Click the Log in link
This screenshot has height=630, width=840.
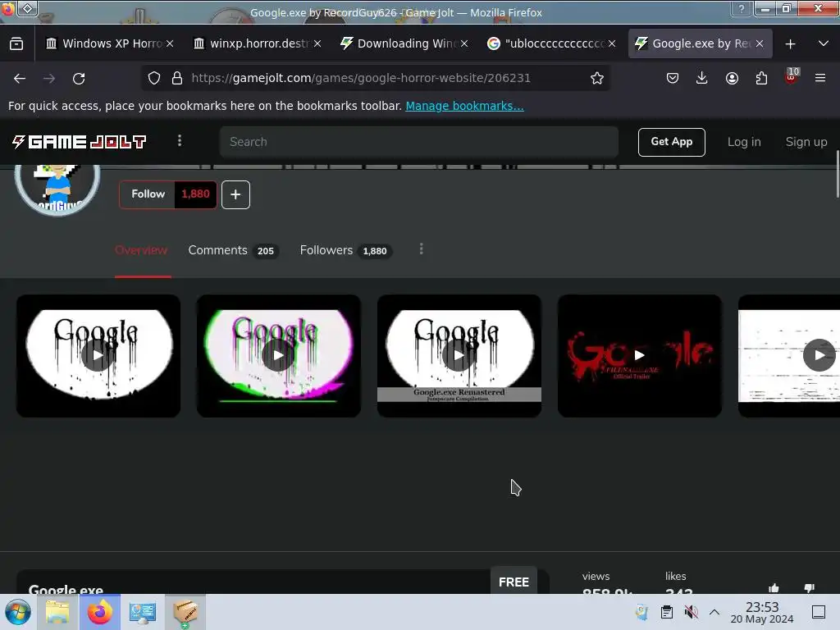pyautogui.click(x=744, y=142)
